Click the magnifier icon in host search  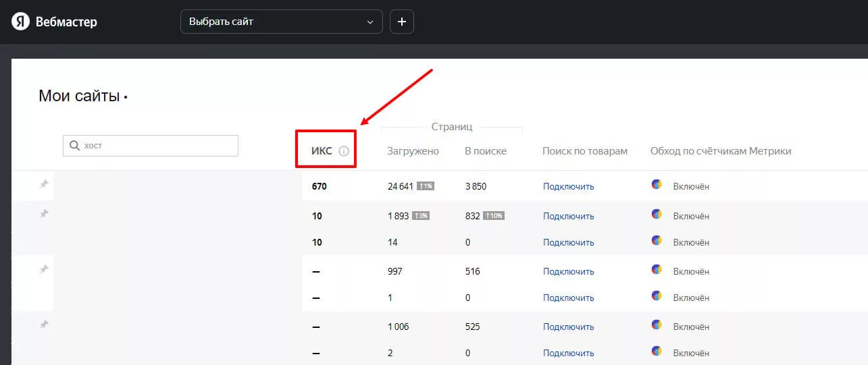74,145
